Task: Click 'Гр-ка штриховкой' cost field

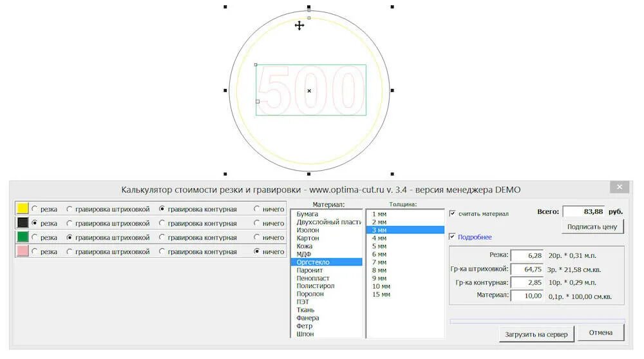Action: 527,269
